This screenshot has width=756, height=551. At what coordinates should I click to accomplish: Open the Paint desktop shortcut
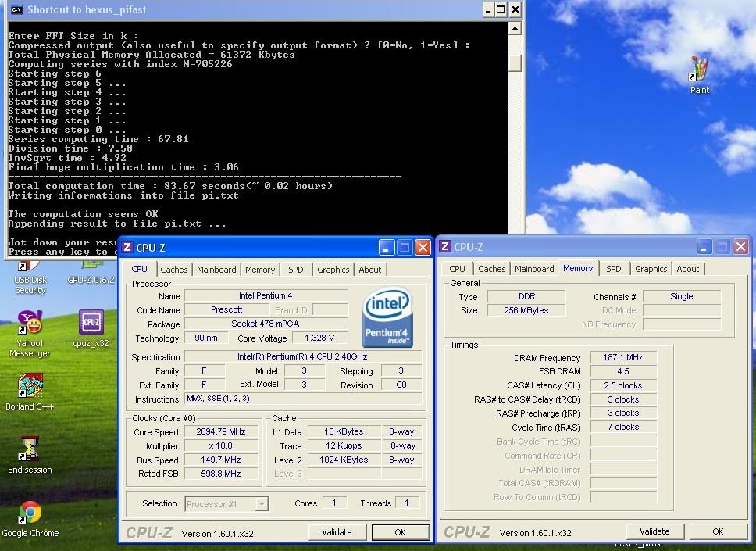pyautogui.click(x=699, y=74)
